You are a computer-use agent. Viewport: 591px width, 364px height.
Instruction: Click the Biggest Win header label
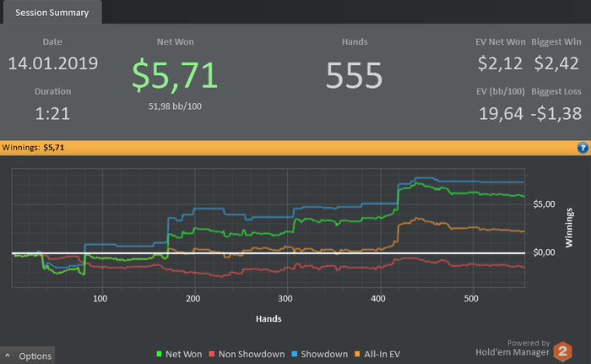coord(556,42)
